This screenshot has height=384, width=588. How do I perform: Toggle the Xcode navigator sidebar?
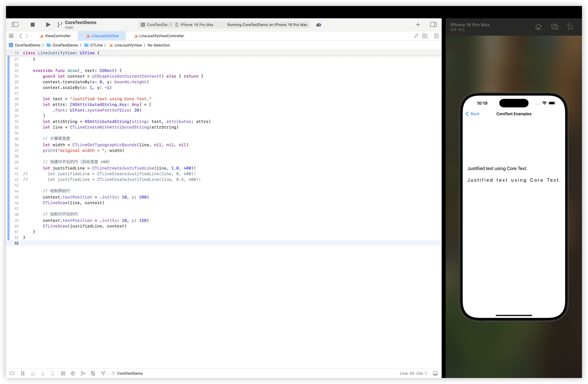(15, 25)
